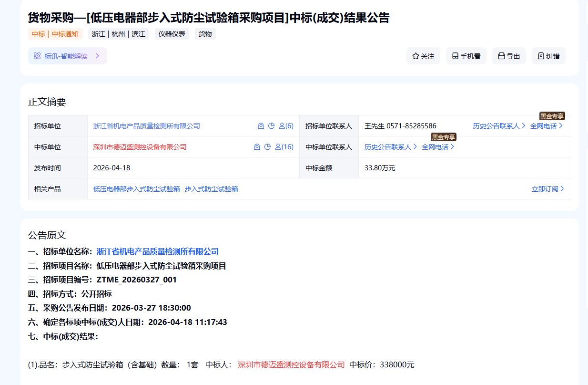The width and height of the screenshot is (588, 385).
Task: Click phone number 王先生 0571-85285586
Action: click(x=400, y=126)
